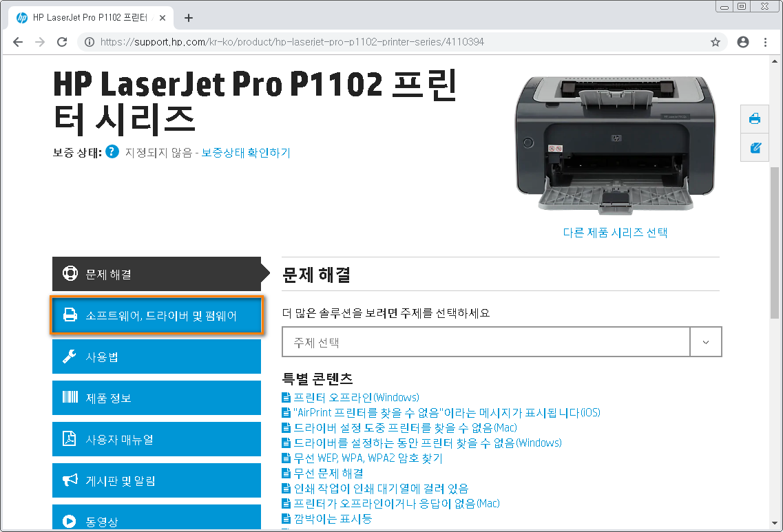Viewport: 783px width, 532px height.
Task: Open the 주제 선택 dropdown field
Action: pos(502,342)
